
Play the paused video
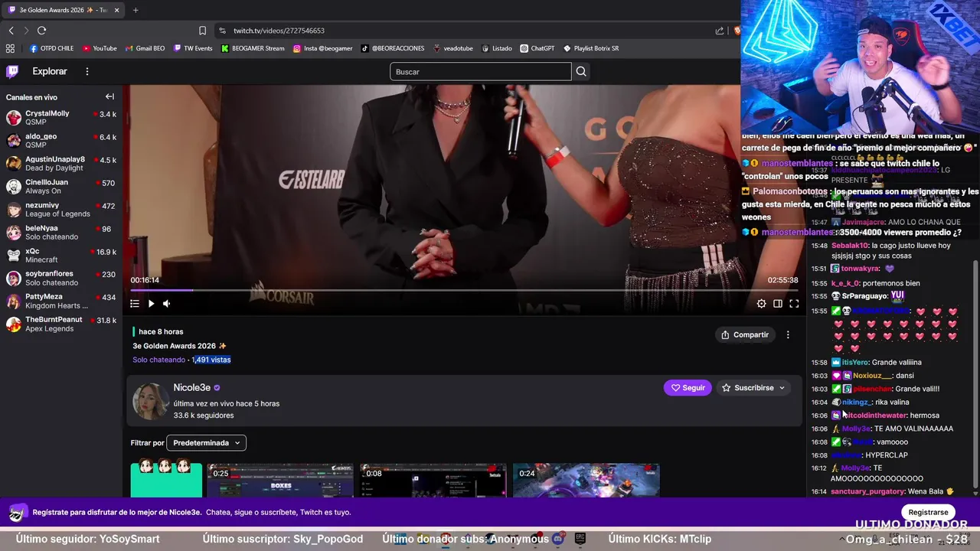pyautogui.click(x=151, y=304)
